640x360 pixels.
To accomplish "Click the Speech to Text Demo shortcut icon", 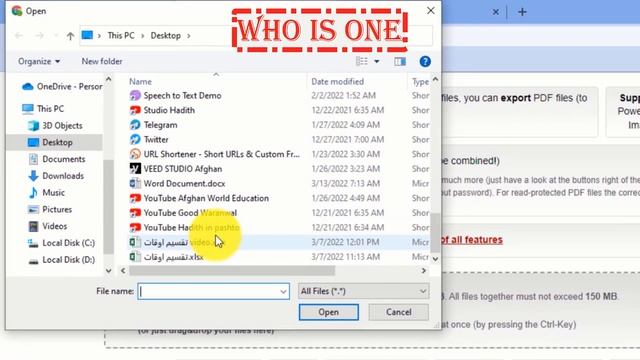I will click(x=135, y=96).
